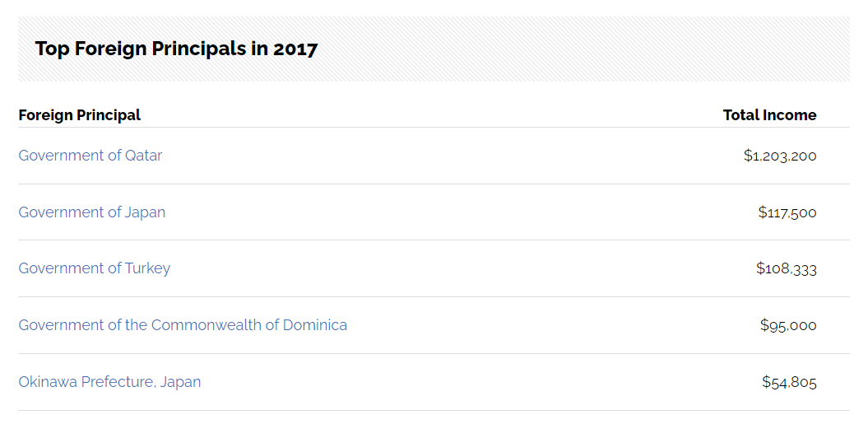Click the Total Income column header
This screenshot has width=868, height=438.
tap(769, 115)
